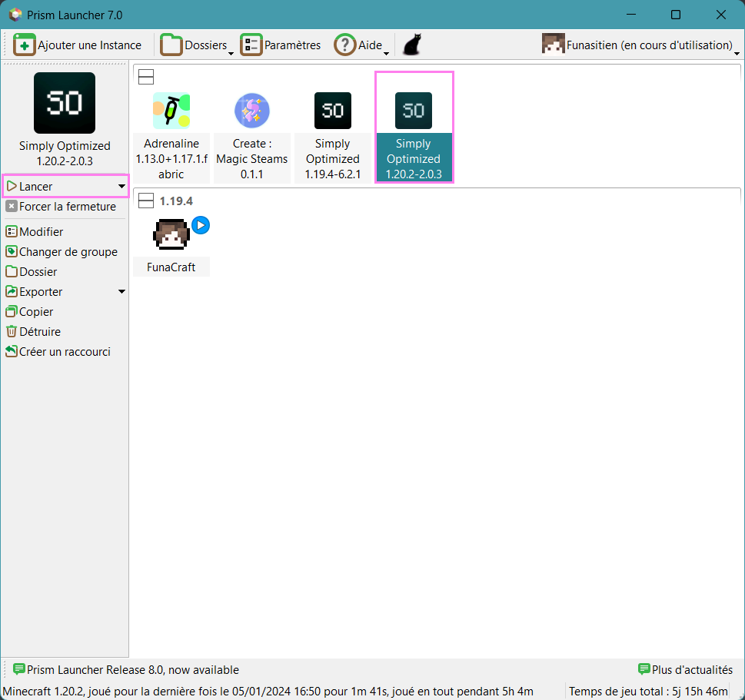The image size is (745, 700).
Task: Click the black cat icon
Action: click(x=412, y=45)
